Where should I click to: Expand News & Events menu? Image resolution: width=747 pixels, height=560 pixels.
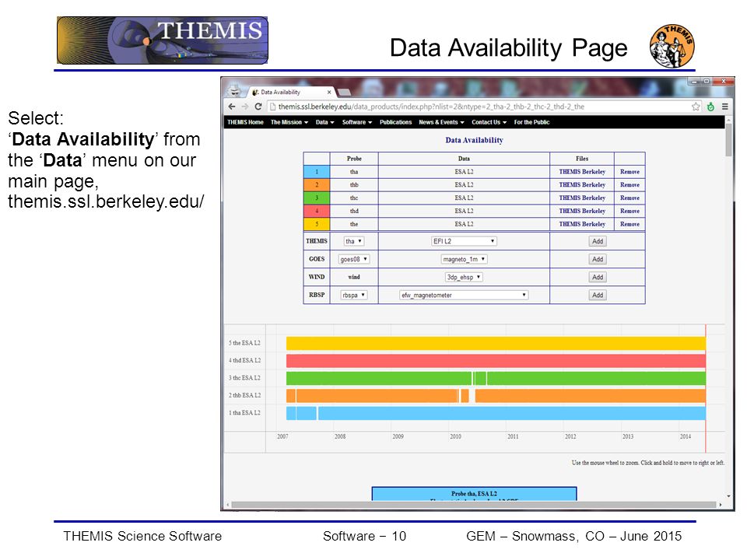pos(441,122)
